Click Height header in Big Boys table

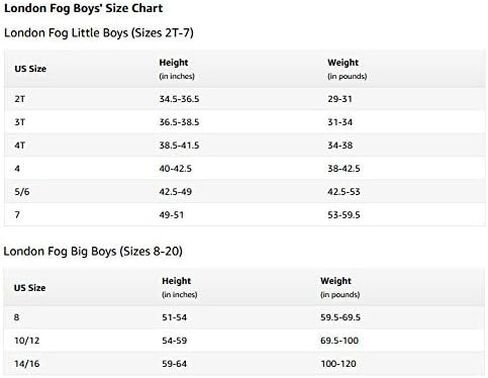pos(176,281)
